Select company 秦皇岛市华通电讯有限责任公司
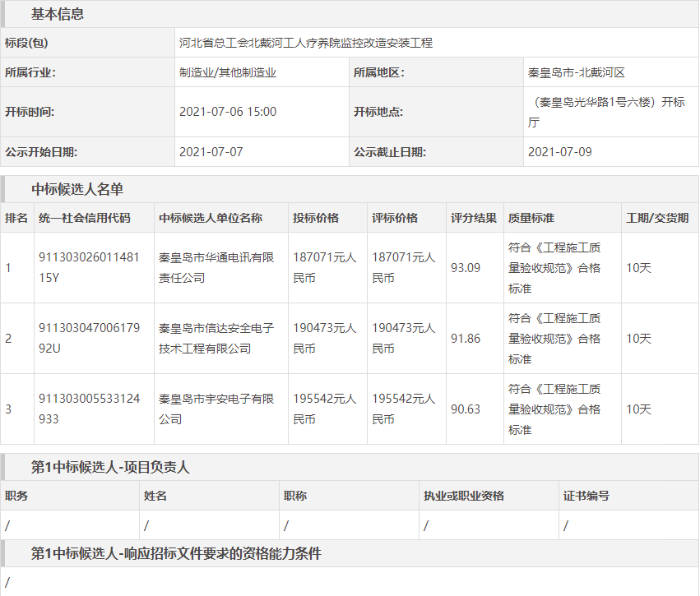700x596 pixels. coord(216,268)
